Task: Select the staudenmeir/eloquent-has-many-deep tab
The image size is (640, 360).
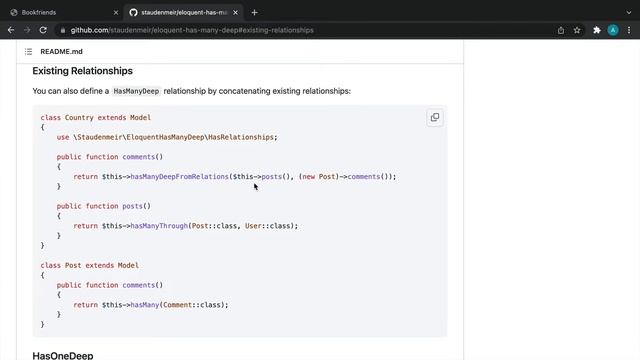Action: coord(184,13)
